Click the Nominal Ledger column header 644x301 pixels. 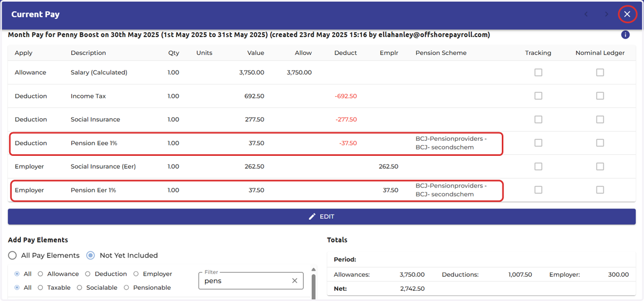point(600,53)
